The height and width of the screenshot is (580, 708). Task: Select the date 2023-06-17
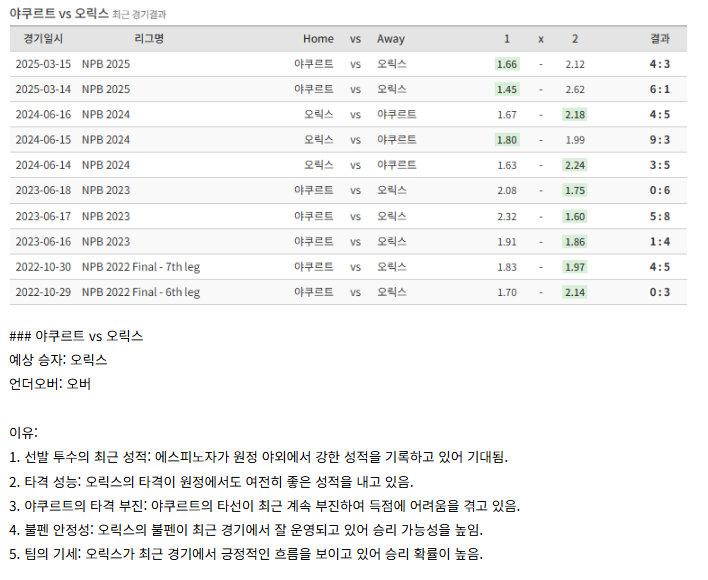(43, 216)
